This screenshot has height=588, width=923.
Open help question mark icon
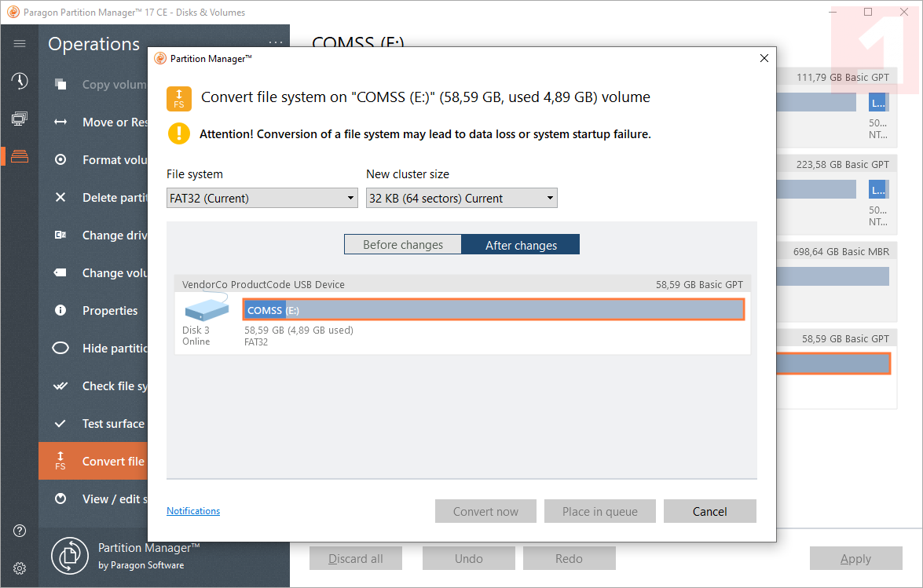pyautogui.click(x=20, y=531)
